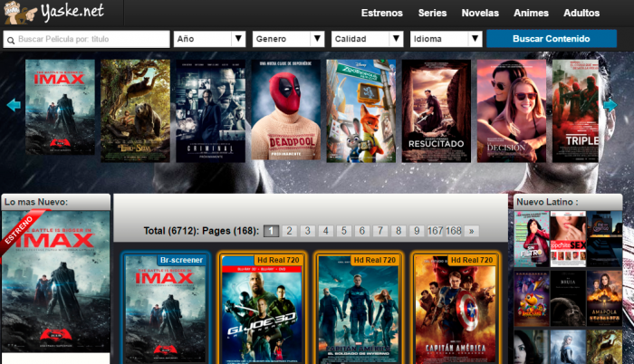Go to page 7
Image resolution: width=634 pixels, height=364 pixels.
coord(380,231)
